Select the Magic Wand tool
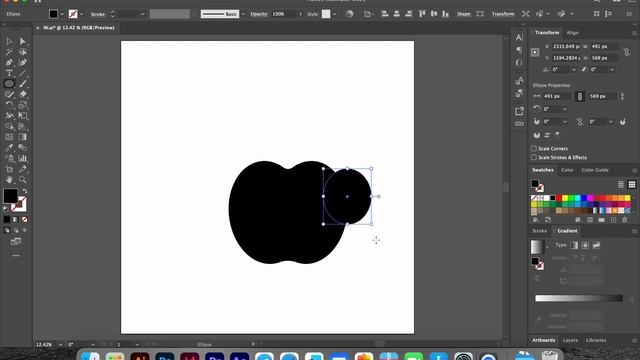This screenshot has height=360, width=640. pyautogui.click(x=9, y=52)
